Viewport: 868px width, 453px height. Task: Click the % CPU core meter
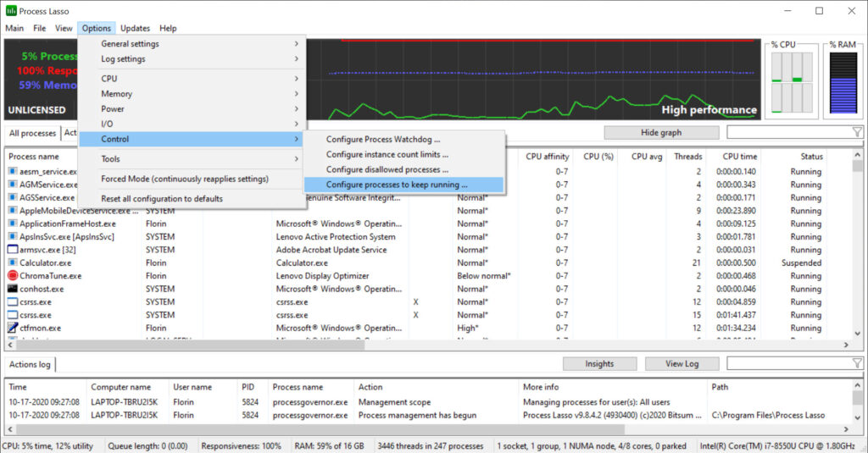[793, 82]
